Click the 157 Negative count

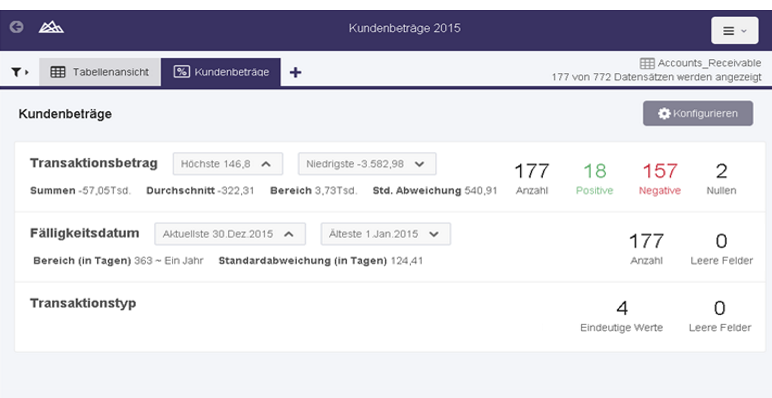[660, 178]
